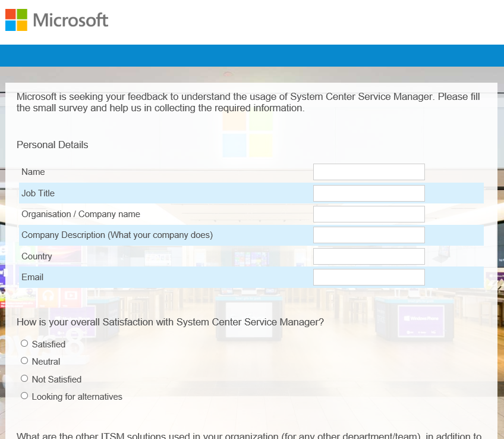Click the Company Description label text
Viewport: 504px width, 439px height.
click(117, 235)
